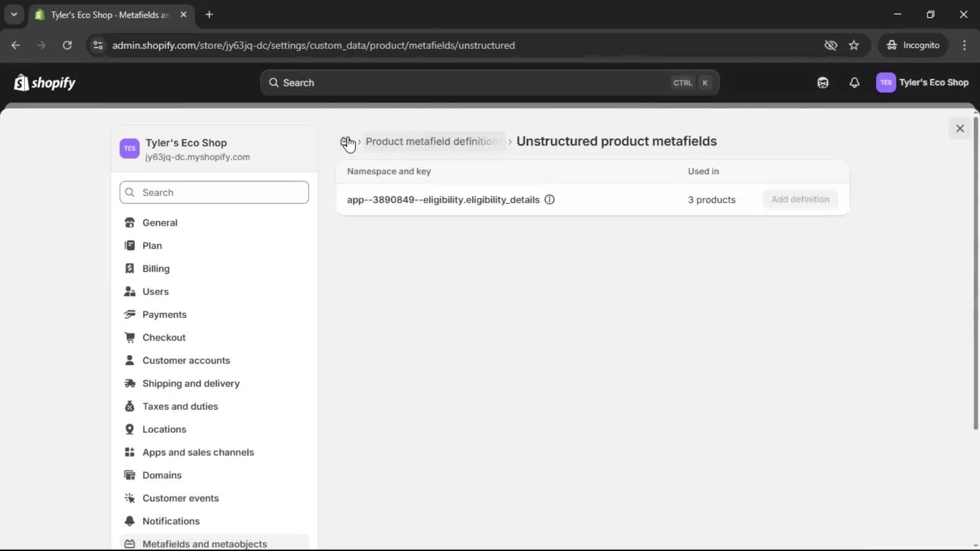980x551 pixels.
Task: Close the settings panel
Action: tap(960, 128)
